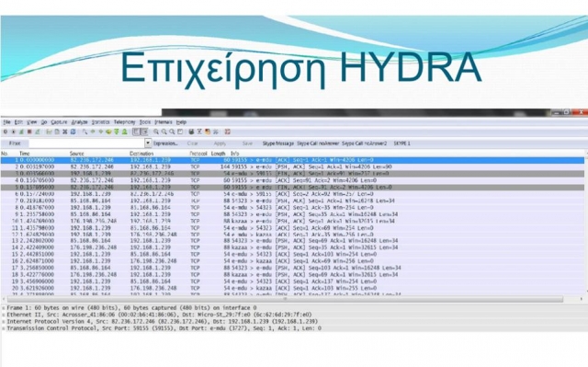Click the go to last packet icon

(x=124, y=132)
